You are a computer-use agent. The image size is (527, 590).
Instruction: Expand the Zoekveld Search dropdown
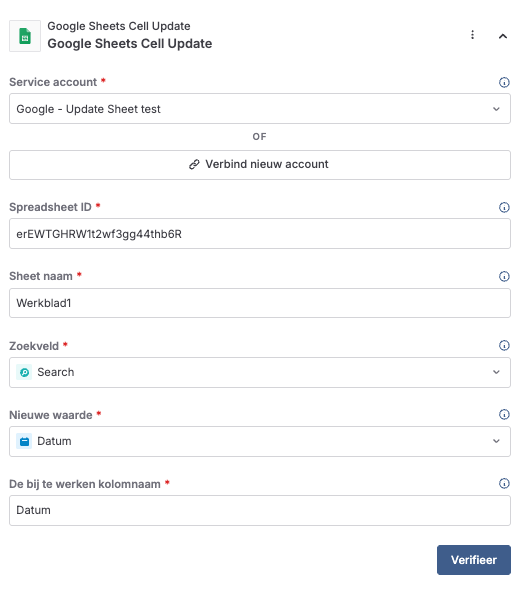pyautogui.click(x=260, y=372)
